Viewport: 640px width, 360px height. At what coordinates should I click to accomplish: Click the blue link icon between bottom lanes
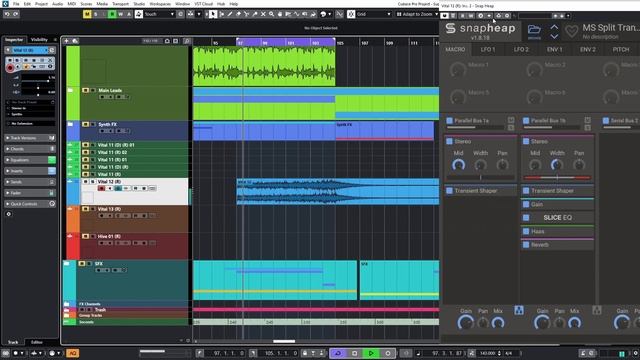point(519,310)
